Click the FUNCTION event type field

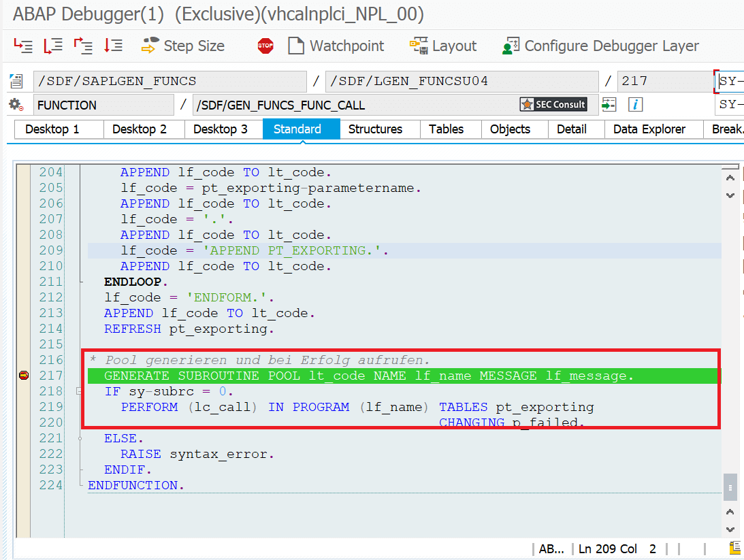(x=103, y=105)
